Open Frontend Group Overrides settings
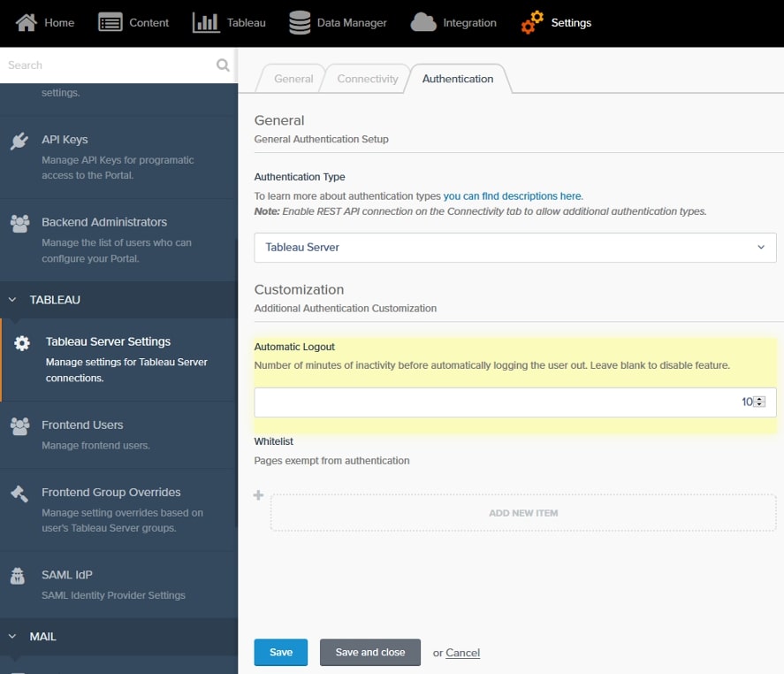784x674 pixels. (x=118, y=509)
